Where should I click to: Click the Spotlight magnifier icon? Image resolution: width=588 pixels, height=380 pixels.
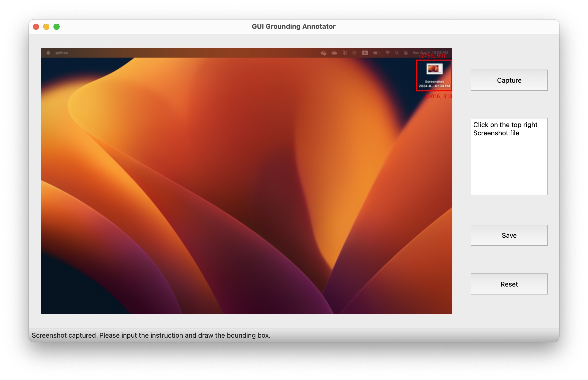pos(397,53)
